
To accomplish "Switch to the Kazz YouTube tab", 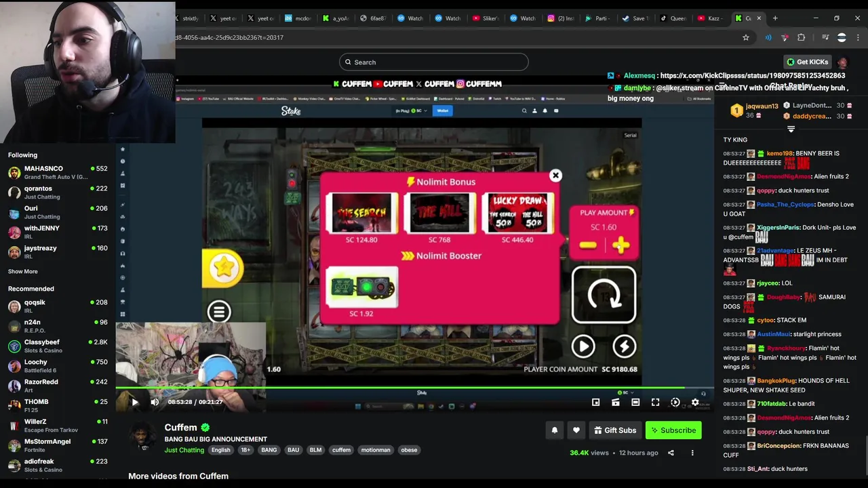I will point(711,18).
